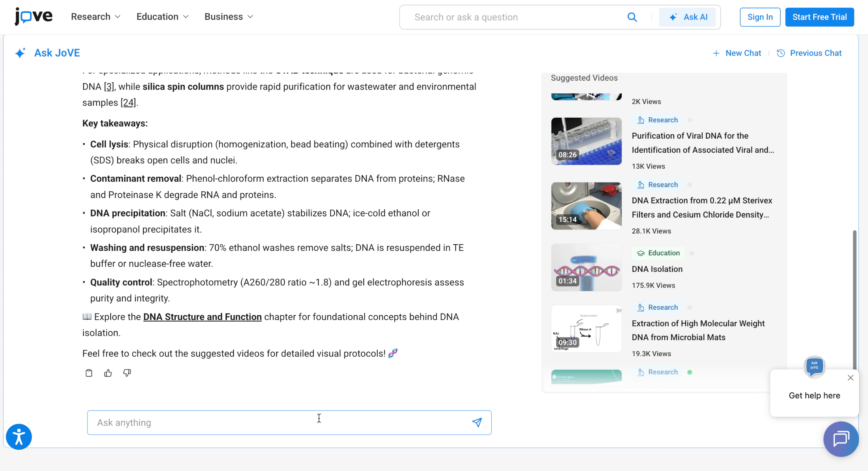Click Purification of Viral DNA title

[703, 143]
